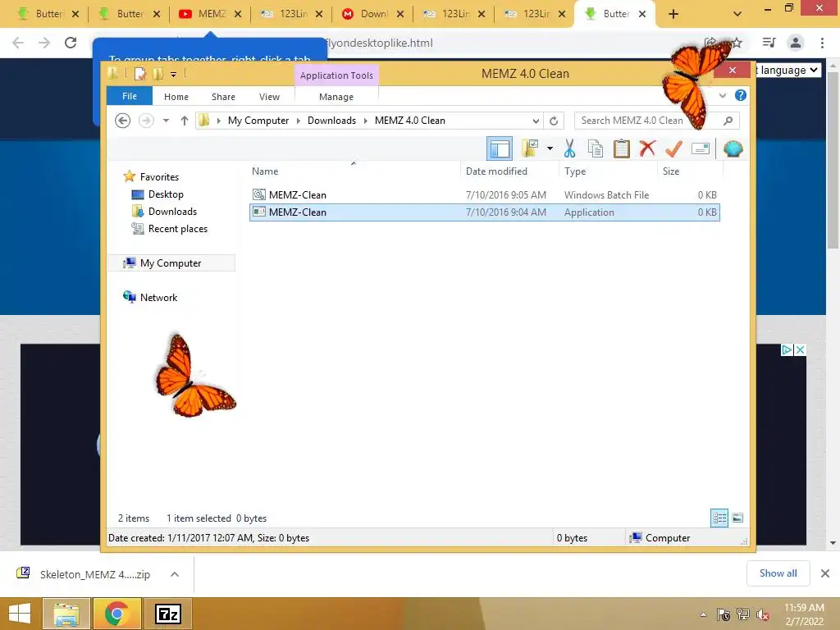Viewport: 840px width, 630px height.
Task: Open Chrome three-dot menu
Action: click(x=822, y=43)
